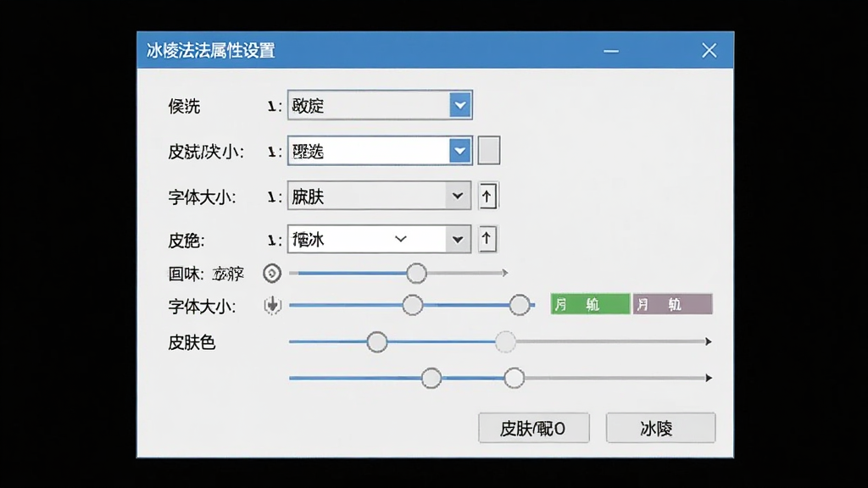Image resolution: width=868 pixels, height=488 pixels.
Task: Select the mauve 月轨 swatch
Action: (672, 304)
